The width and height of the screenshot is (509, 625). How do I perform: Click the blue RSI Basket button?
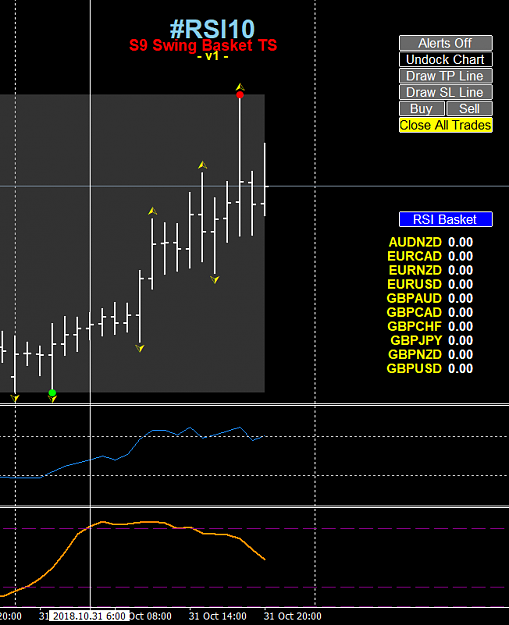click(x=446, y=219)
